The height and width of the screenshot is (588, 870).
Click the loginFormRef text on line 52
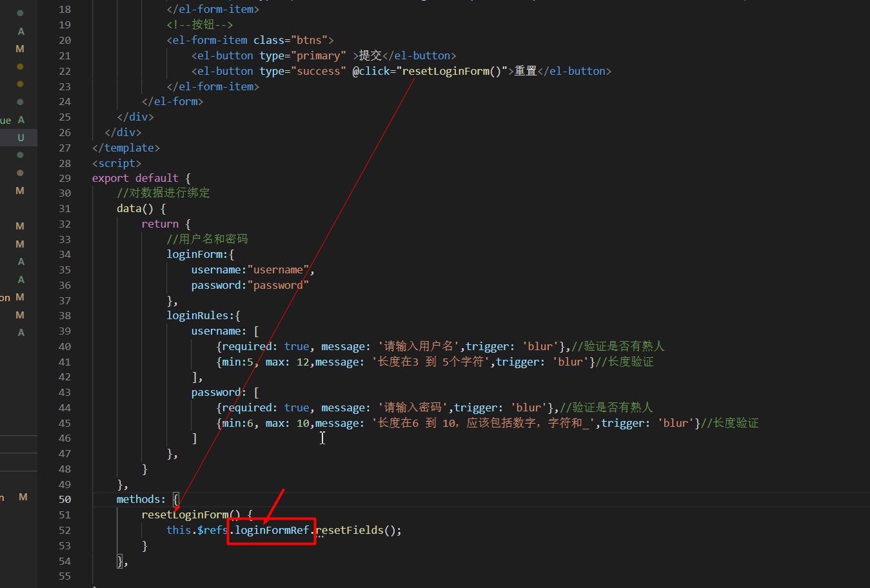coord(272,530)
